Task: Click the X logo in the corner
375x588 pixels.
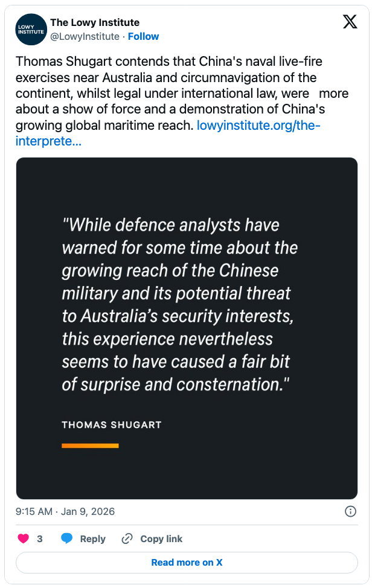Action: coord(350,22)
